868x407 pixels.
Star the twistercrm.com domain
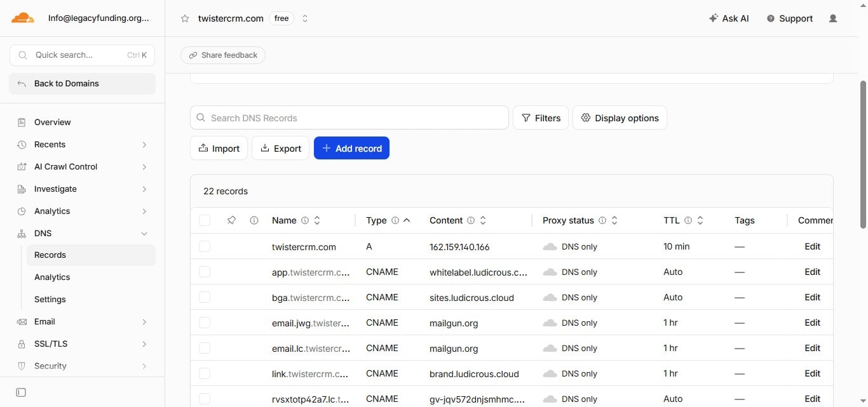point(185,18)
